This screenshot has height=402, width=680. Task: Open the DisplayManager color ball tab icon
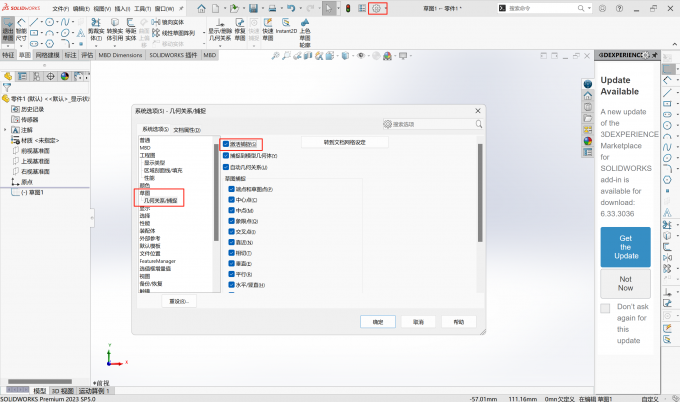coord(65,76)
